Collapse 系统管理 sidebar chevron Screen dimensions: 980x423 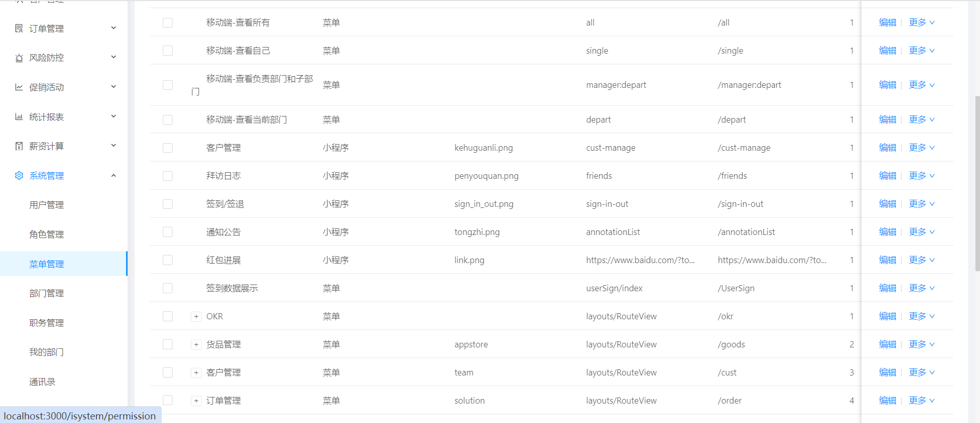click(114, 175)
